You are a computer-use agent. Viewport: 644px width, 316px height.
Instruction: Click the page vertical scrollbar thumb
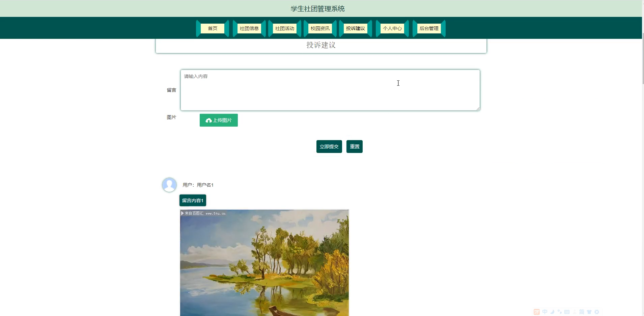(643, 58)
